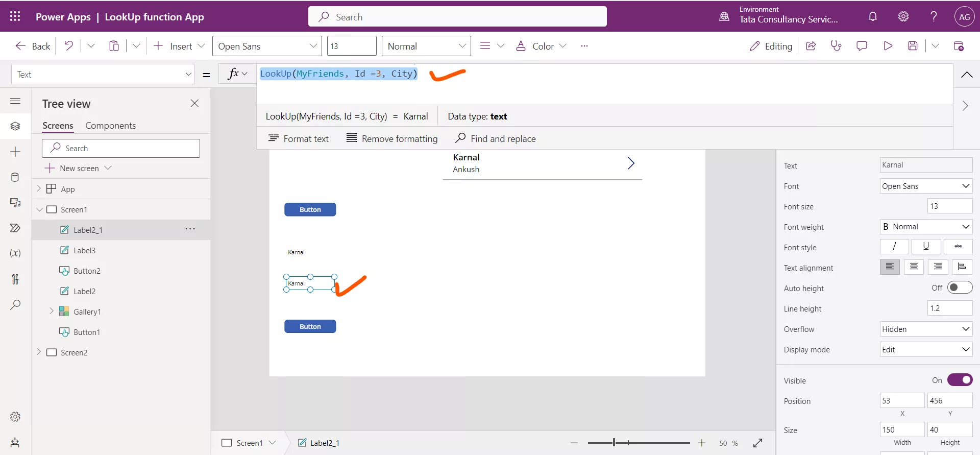Click the Editing mode button
Image resolution: width=980 pixels, height=455 pixels.
tap(771, 46)
